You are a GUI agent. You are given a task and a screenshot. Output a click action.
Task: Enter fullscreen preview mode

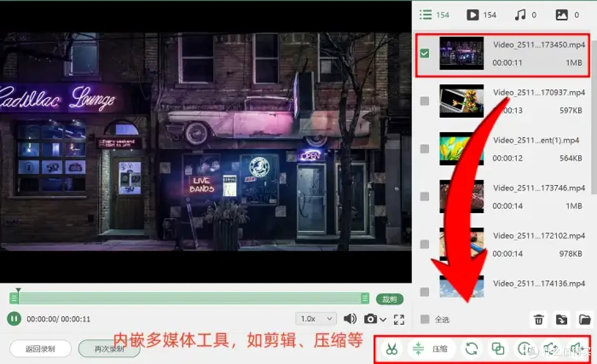click(399, 319)
